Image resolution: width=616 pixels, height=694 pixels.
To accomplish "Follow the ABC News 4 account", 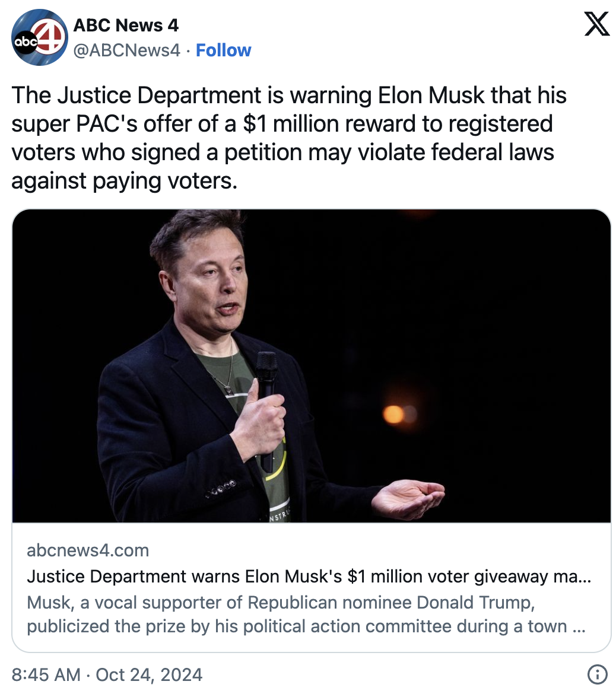I will point(223,50).
